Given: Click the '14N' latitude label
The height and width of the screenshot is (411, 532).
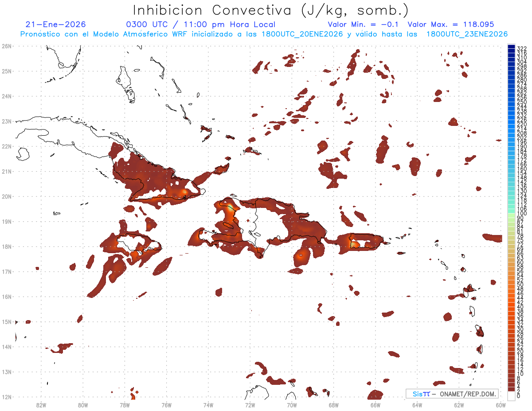Looking at the screenshot, I should coord(7,347).
